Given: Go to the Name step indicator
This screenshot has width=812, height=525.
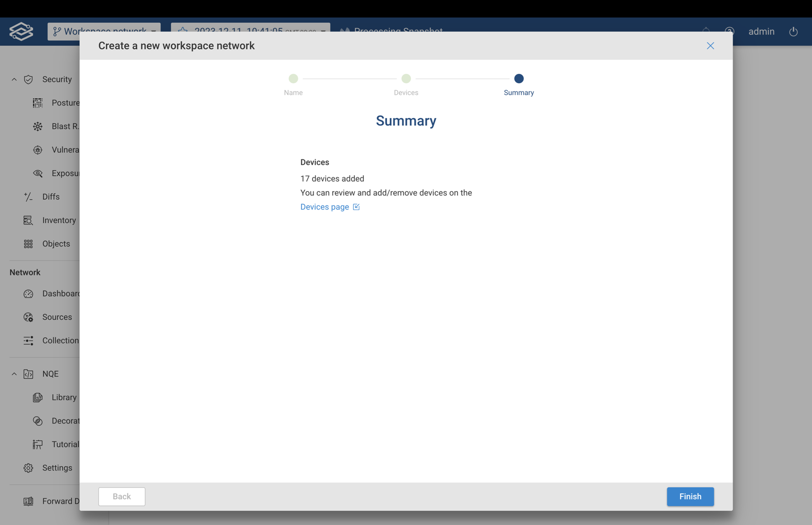Looking at the screenshot, I should click(293, 79).
